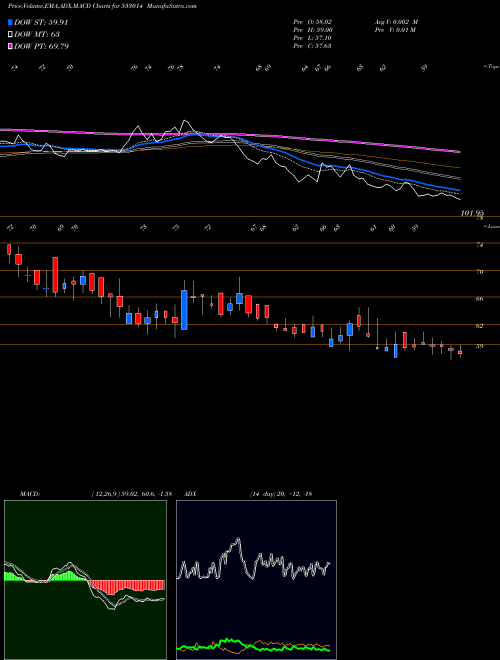
Task: Click the tall blue candlestick near chart middle
Action: (x=184, y=310)
